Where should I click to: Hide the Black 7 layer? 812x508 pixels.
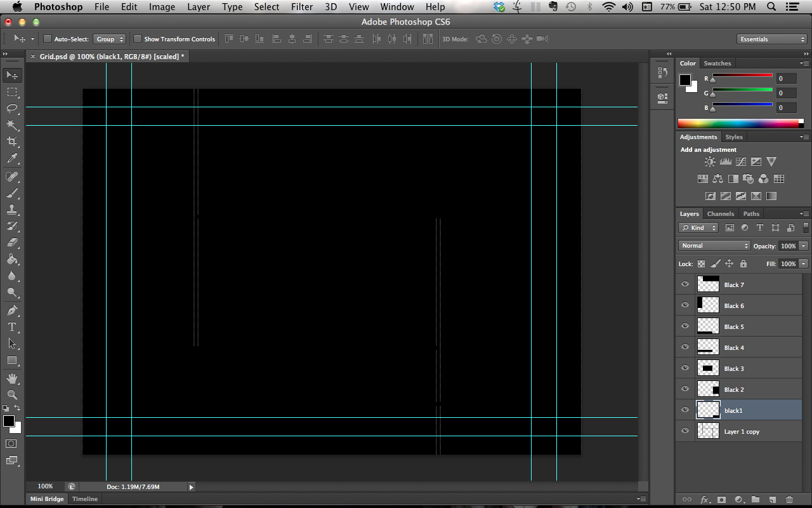click(684, 284)
